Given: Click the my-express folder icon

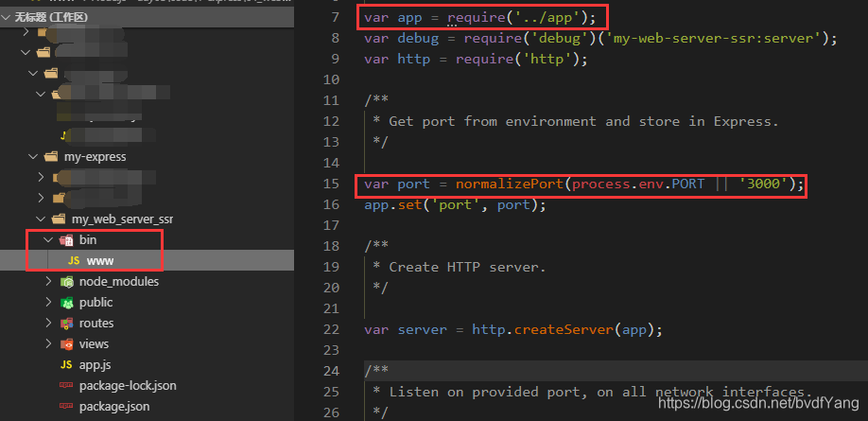Looking at the screenshot, I should point(51,157).
